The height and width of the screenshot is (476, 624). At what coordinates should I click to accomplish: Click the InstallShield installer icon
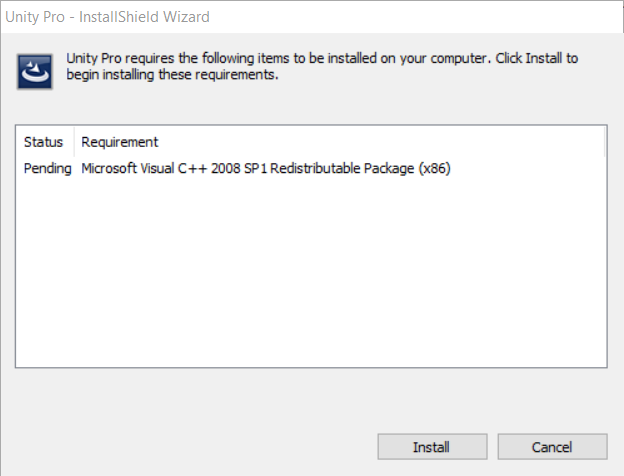pos(35,72)
